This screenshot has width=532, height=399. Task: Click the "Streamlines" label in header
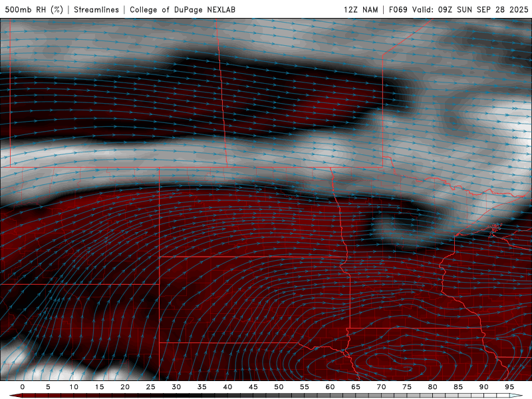pos(96,9)
